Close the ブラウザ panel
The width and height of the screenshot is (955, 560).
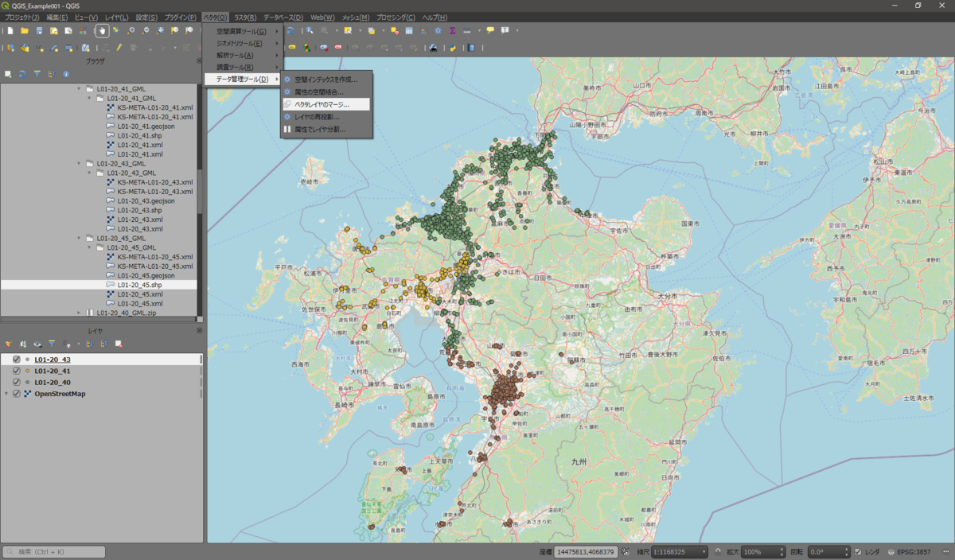click(199, 60)
